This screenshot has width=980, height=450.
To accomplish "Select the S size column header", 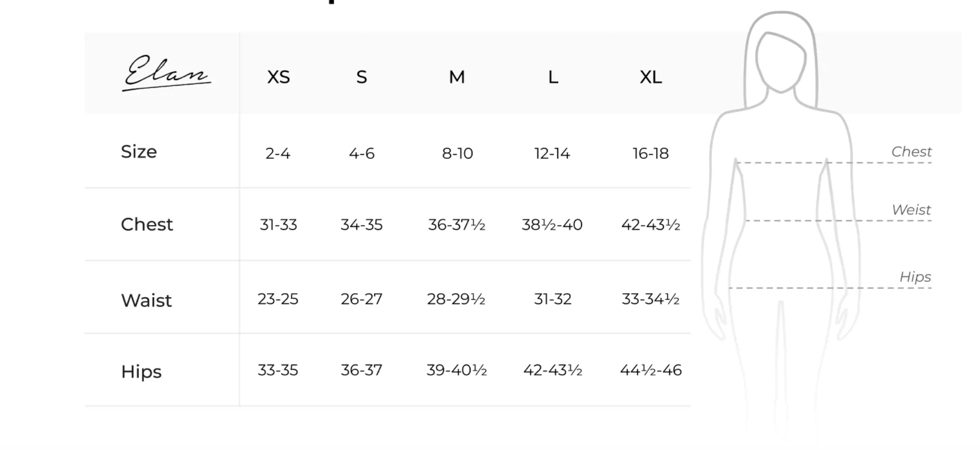I will tap(362, 77).
